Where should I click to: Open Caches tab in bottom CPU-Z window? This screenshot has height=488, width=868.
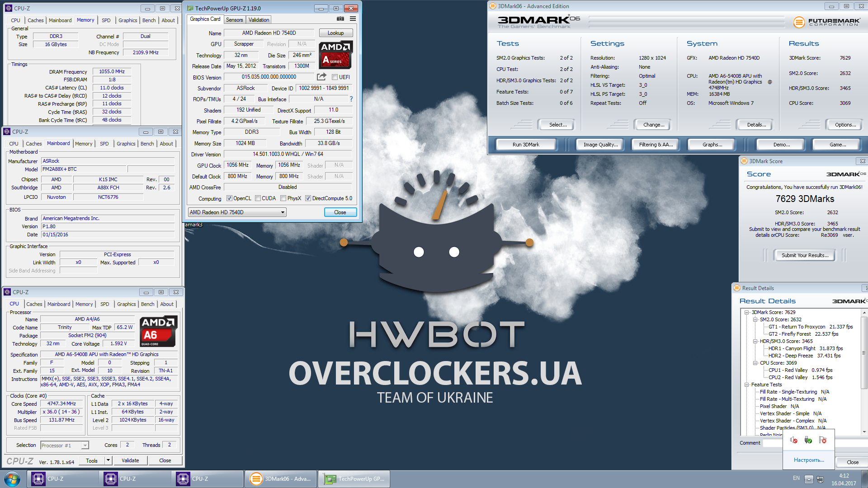pyautogui.click(x=34, y=304)
